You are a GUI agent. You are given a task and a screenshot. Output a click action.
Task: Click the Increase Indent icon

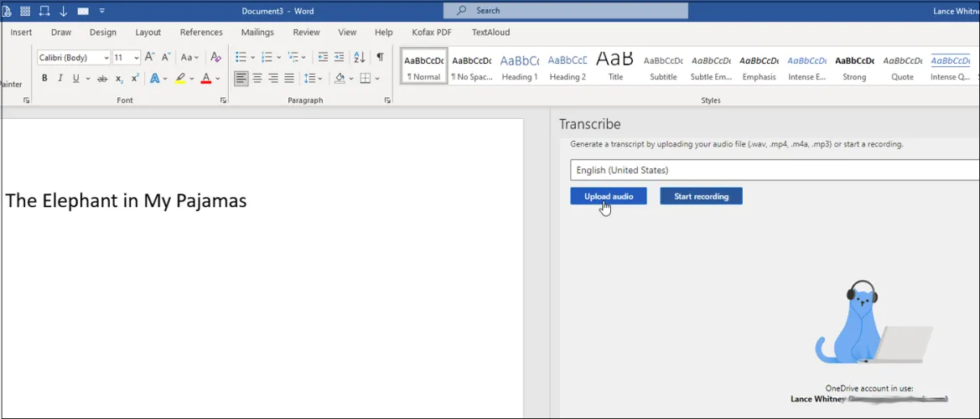point(340,57)
